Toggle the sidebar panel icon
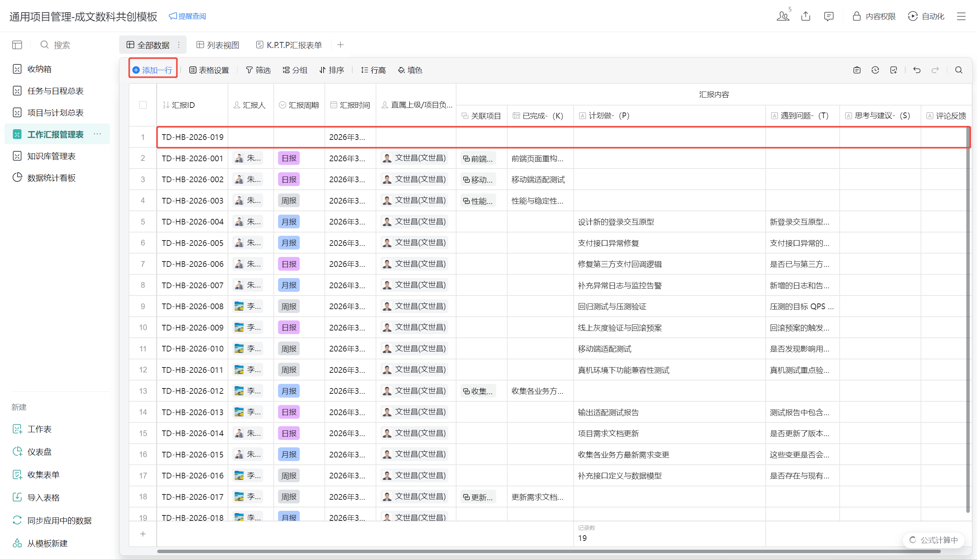The height and width of the screenshot is (560, 977). pos(17,45)
